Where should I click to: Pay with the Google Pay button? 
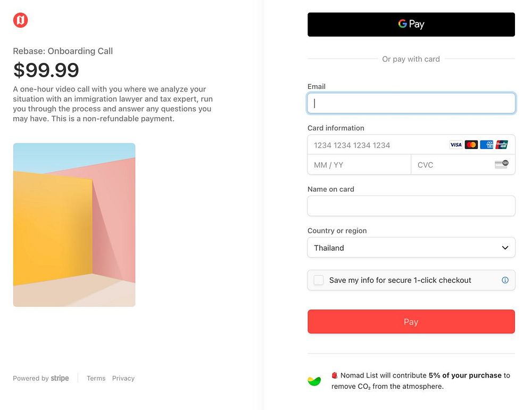[x=411, y=24]
